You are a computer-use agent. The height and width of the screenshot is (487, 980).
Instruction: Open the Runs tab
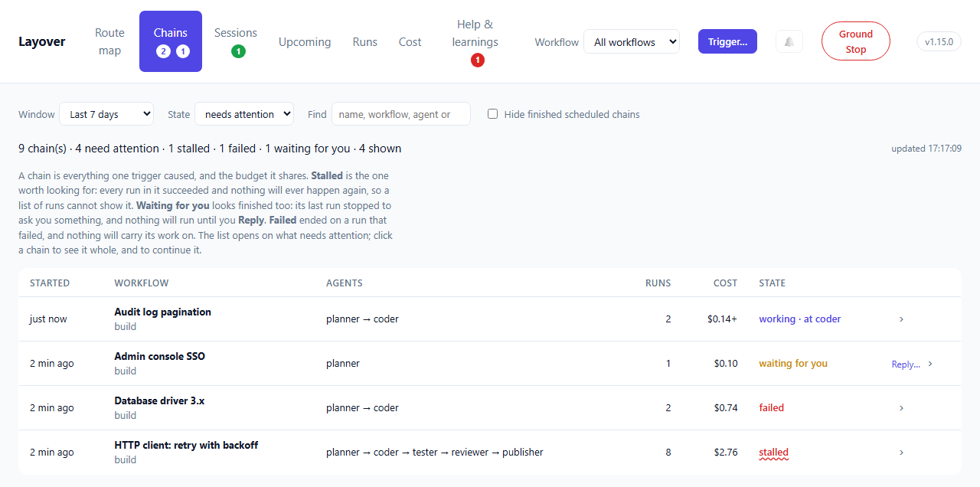365,42
